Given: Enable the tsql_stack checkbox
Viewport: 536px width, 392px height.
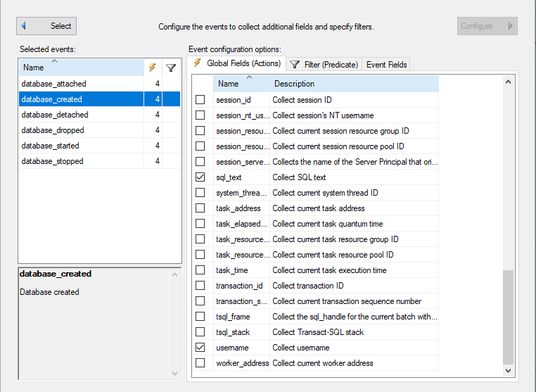Looking at the screenshot, I should [200, 332].
